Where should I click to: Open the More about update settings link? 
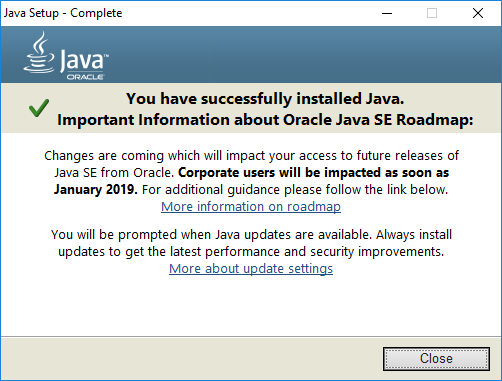251,269
